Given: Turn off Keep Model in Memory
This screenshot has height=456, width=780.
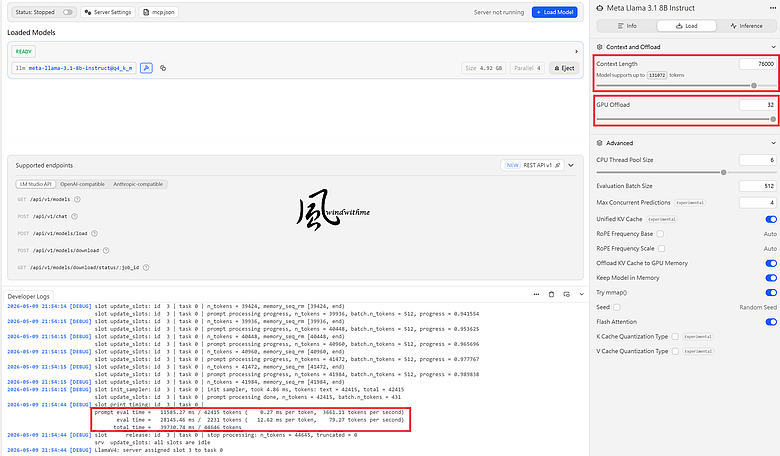Looking at the screenshot, I should [771, 278].
